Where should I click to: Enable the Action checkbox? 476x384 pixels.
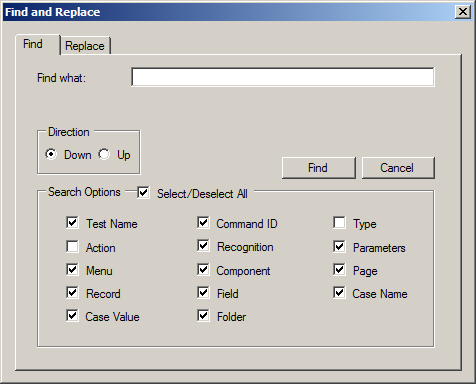point(72,247)
